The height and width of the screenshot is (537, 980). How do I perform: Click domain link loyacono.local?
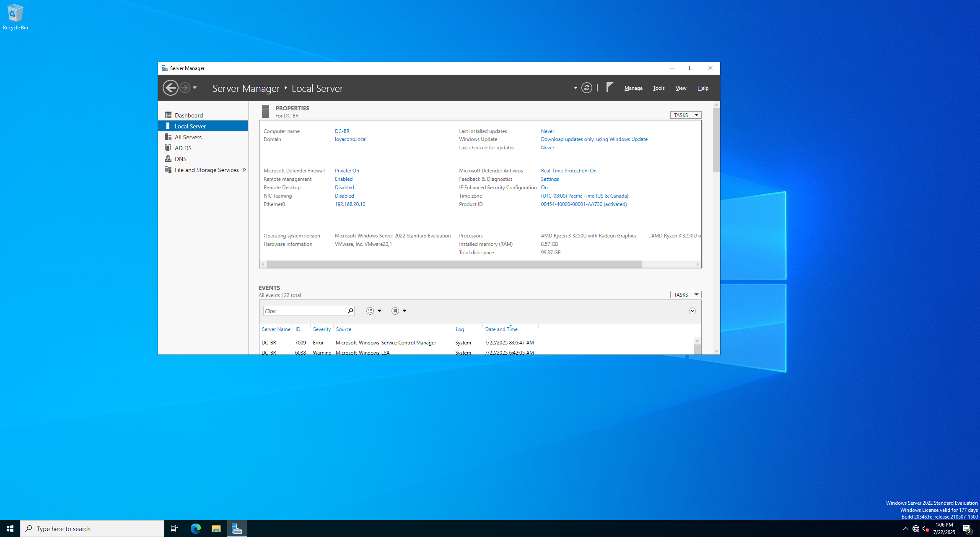click(350, 139)
